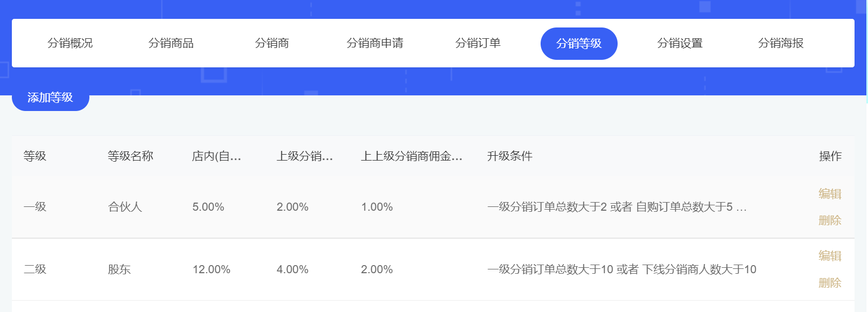The height and width of the screenshot is (312, 868).
Task: Delete the 二级 股东 level
Action: [x=830, y=283]
